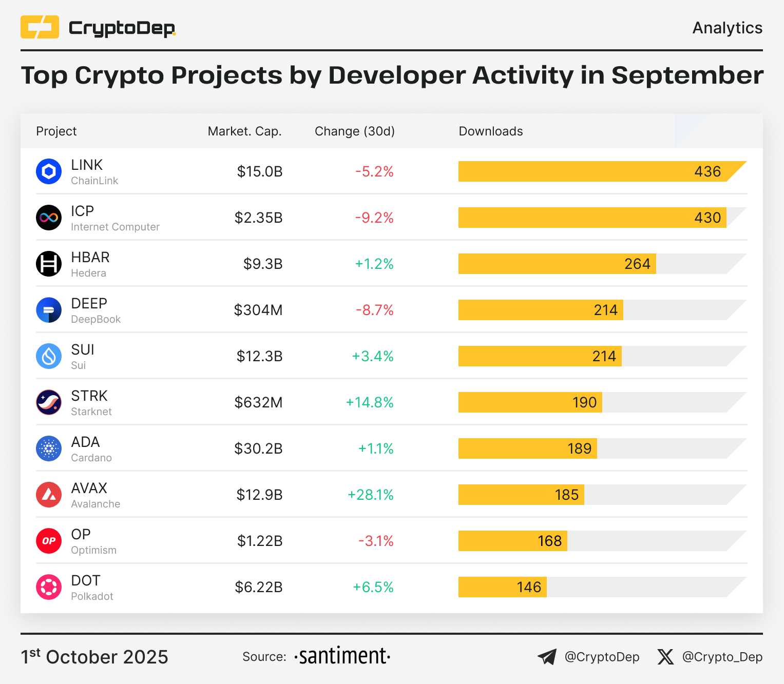
Task: Click the Downloads column header
Action: (x=490, y=131)
